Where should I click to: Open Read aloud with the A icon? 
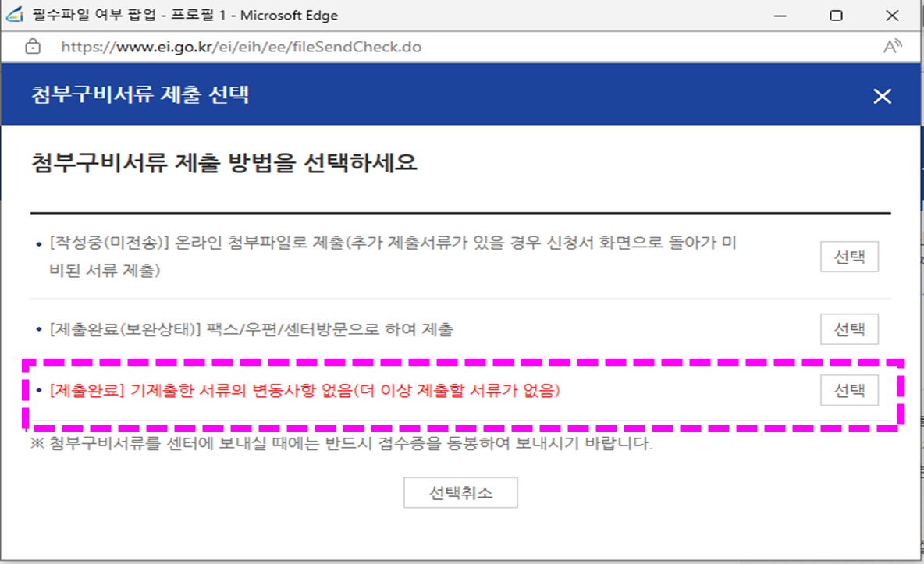(894, 47)
